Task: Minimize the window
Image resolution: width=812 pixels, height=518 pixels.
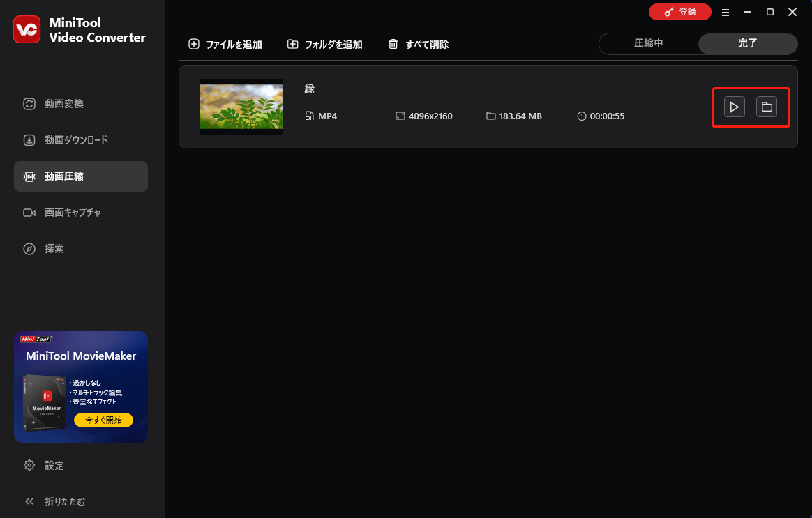Action: 748,12
